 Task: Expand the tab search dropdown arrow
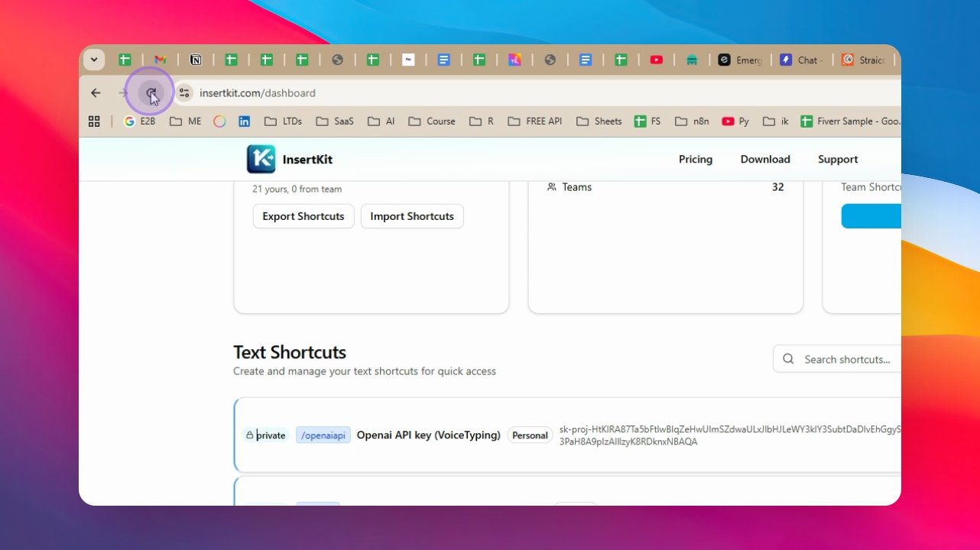[x=94, y=60]
